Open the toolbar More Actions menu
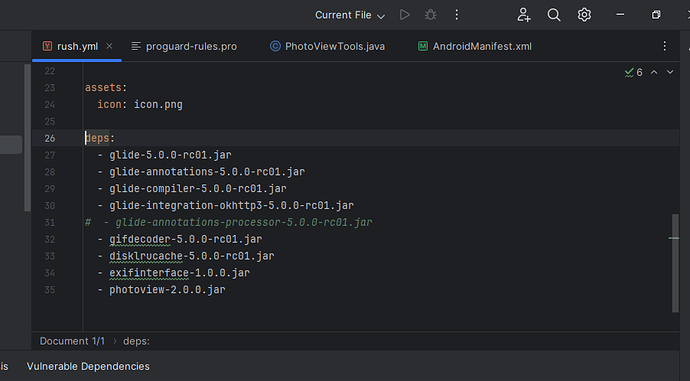Screen dimensions: 690x381 456,15
